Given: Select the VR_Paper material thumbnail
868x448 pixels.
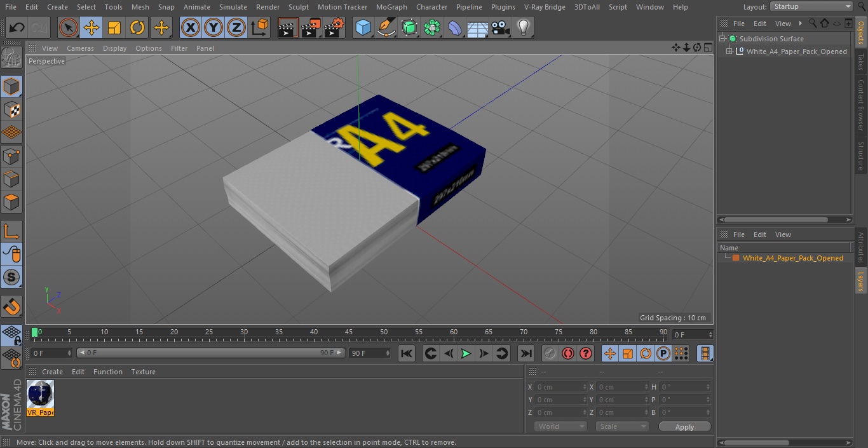Looking at the screenshot, I should point(40,398).
